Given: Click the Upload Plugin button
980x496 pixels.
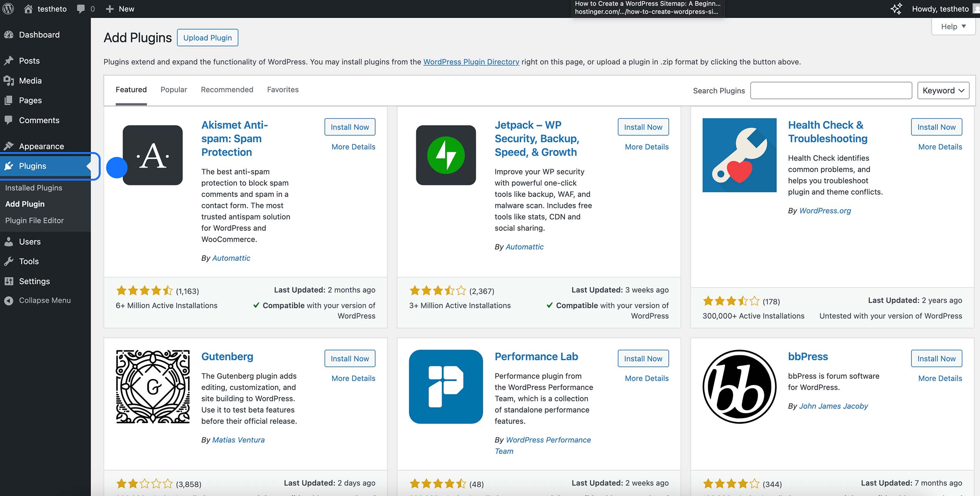Looking at the screenshot, I should [x=207, y=37].
